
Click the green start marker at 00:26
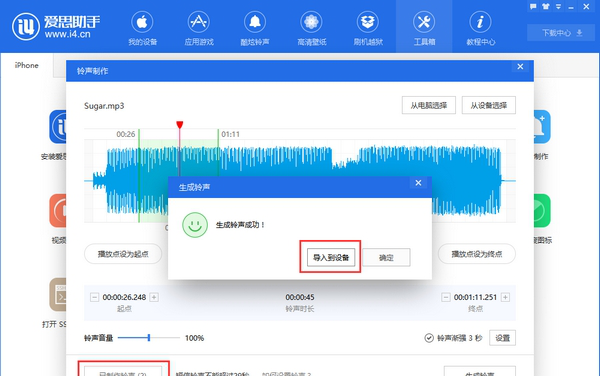point(139,176)
